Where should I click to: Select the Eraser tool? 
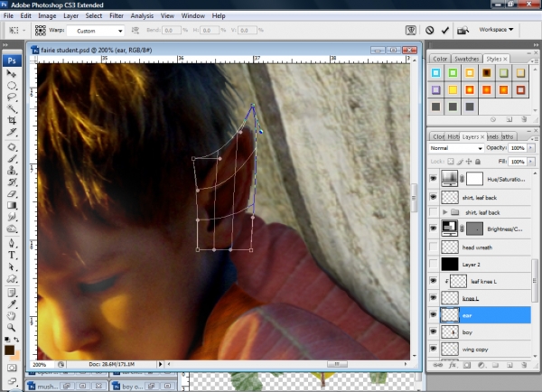coord(12,194)
